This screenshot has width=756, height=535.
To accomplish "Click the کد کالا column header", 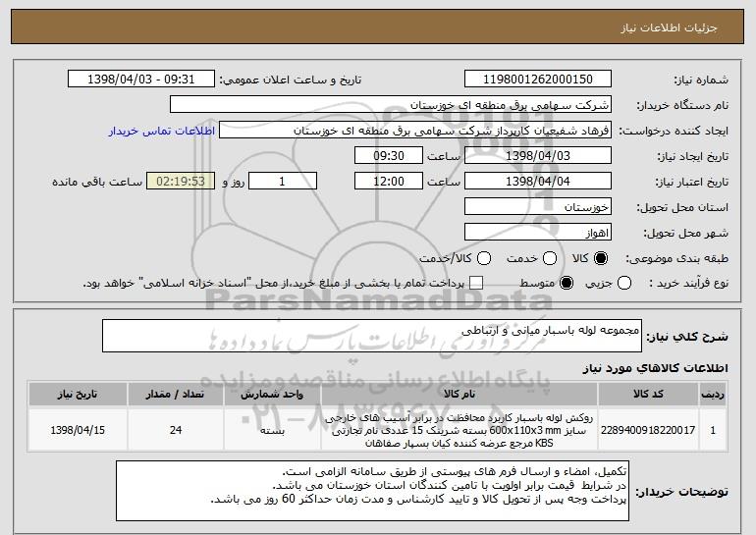I will tap(648, 395).
